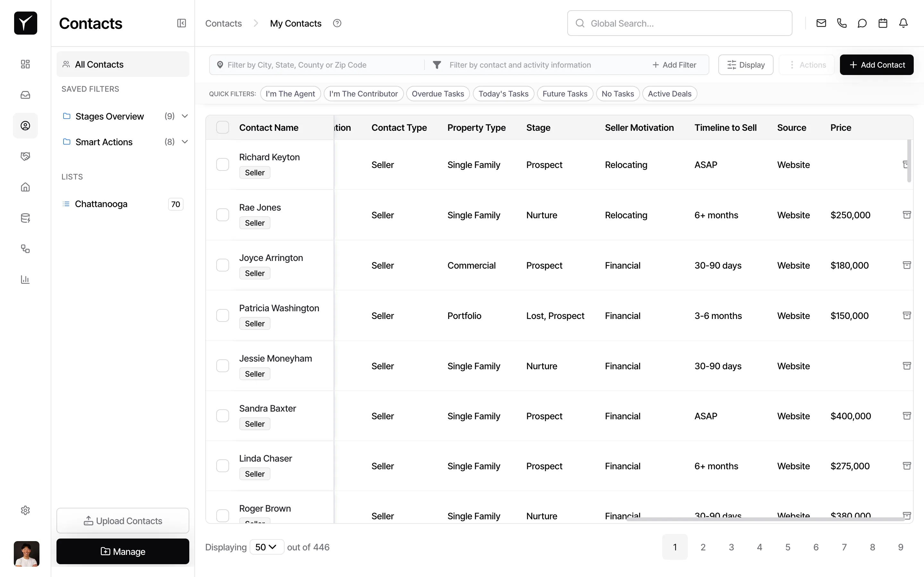Select the handshake deals icon in the sidebar

tap(25, 156)
